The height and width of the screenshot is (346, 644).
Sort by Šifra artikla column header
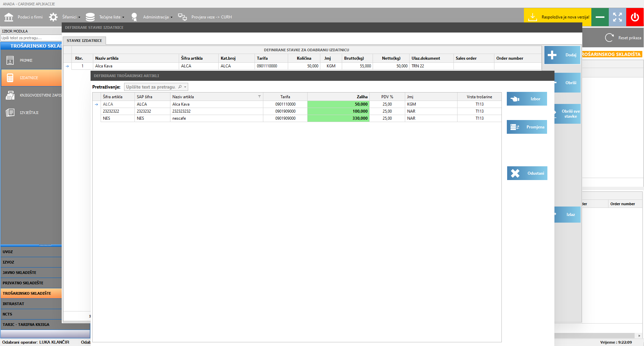(x=117, y=97)
